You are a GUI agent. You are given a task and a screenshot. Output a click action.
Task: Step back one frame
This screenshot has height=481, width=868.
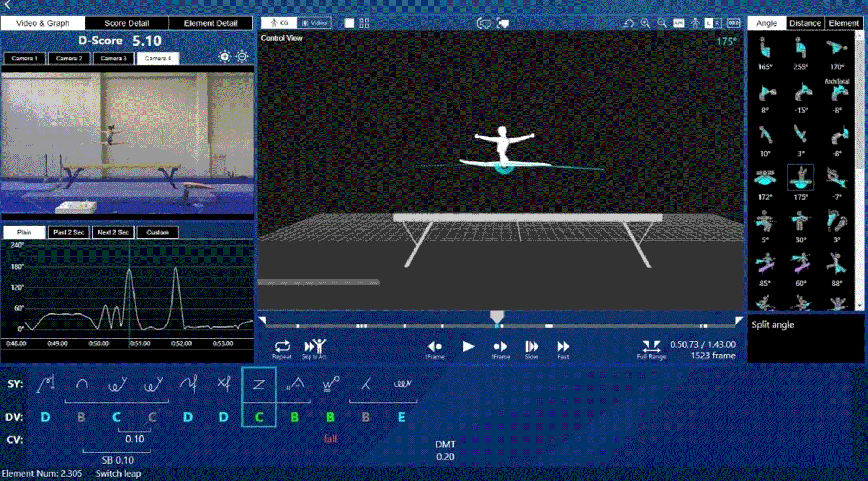pyautogui.click(x=435, y=349)
